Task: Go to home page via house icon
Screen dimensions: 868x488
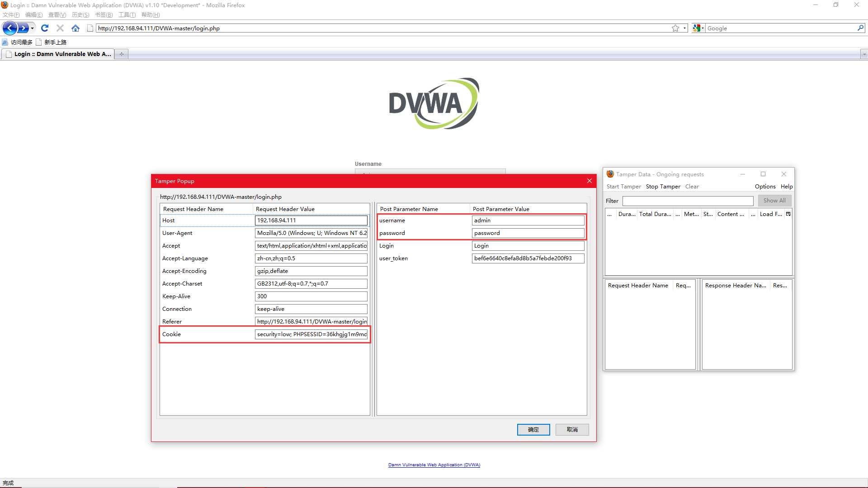Action: tap(75, 28)
